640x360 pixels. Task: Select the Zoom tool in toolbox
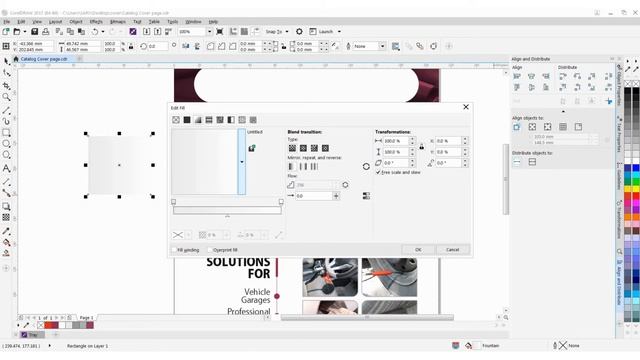6,97
